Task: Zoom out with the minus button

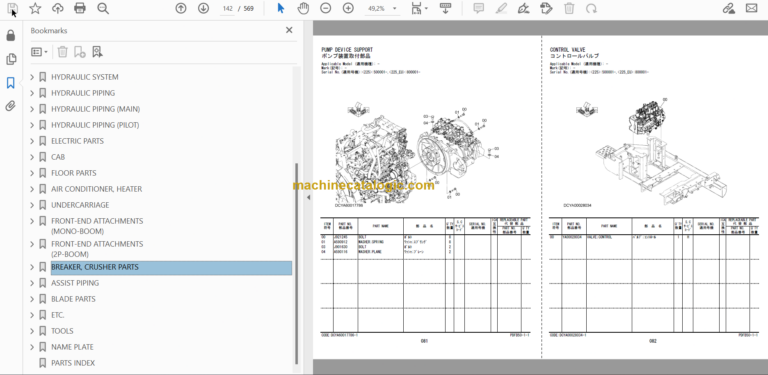Action: point(326,8)
